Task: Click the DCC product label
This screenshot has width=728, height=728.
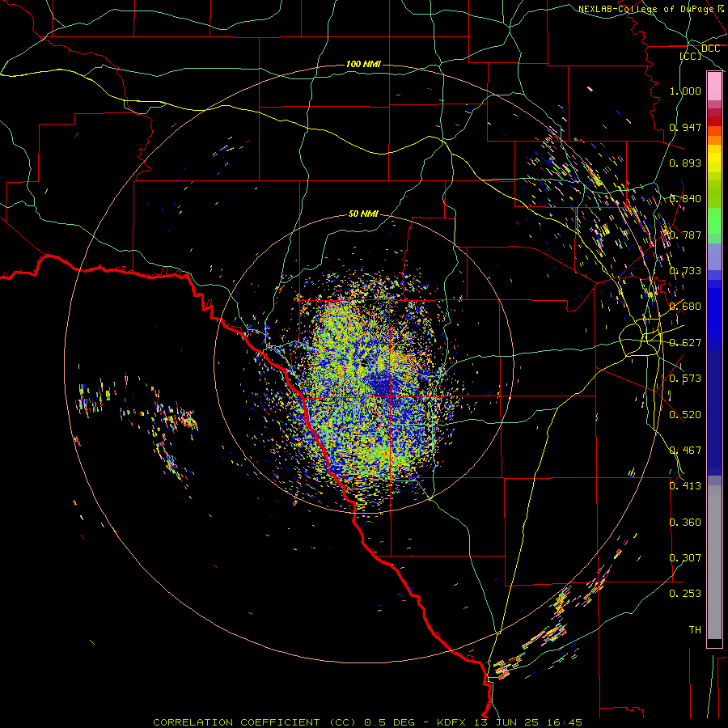Action: coord(711,49)
